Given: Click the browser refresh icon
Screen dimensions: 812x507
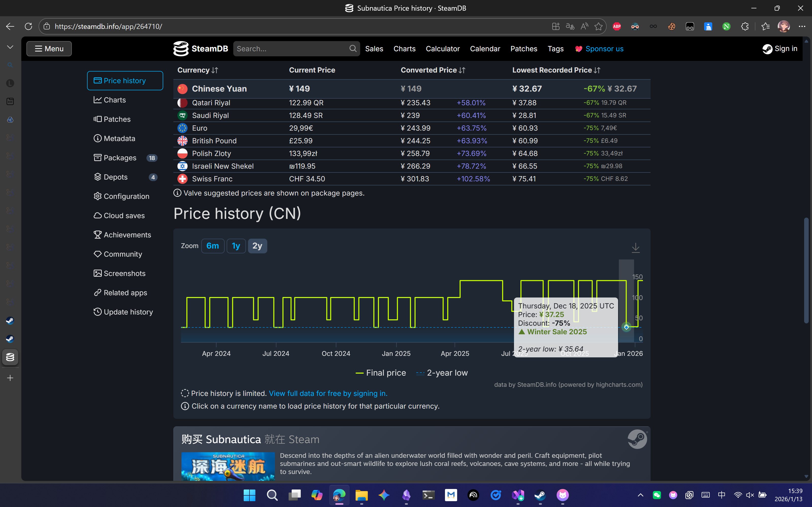Looking at the screenshot, I should (x=28, y=26).
